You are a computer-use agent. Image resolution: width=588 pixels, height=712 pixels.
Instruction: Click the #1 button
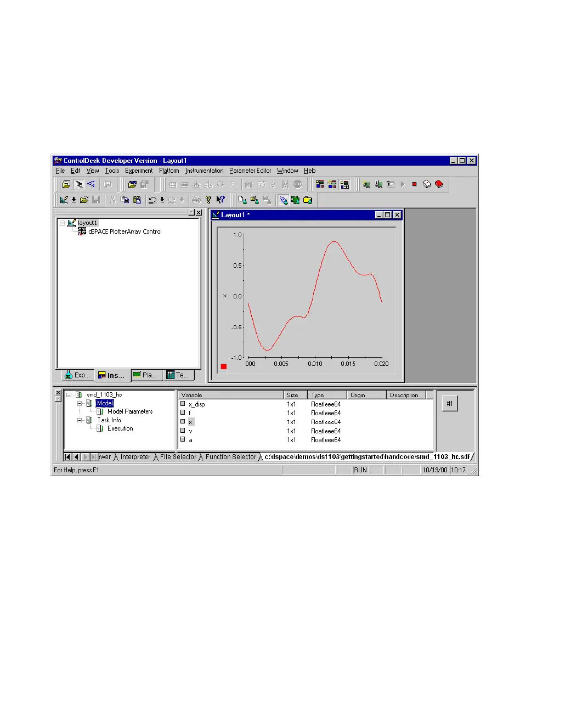tap(450, 404)
